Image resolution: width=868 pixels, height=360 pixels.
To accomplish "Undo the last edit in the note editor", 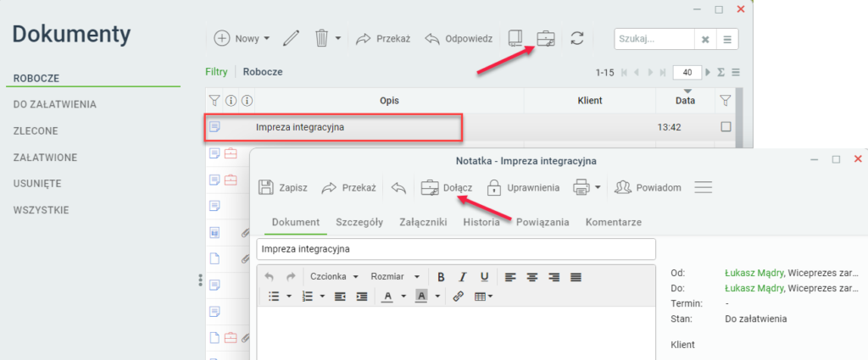I will (x=269, y=276).
